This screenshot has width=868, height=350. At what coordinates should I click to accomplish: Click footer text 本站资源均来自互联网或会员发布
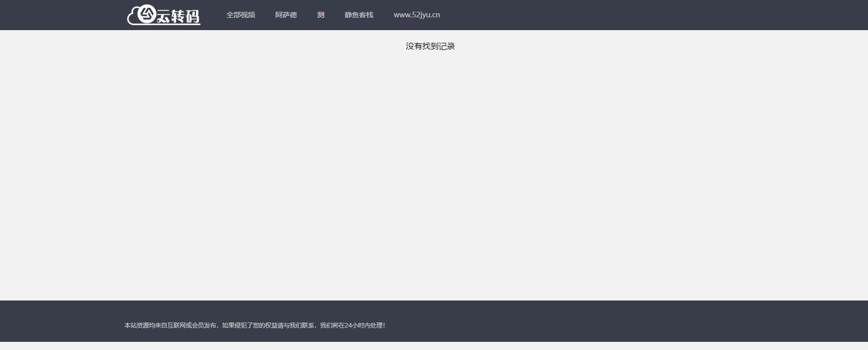(x=170, y=326)
